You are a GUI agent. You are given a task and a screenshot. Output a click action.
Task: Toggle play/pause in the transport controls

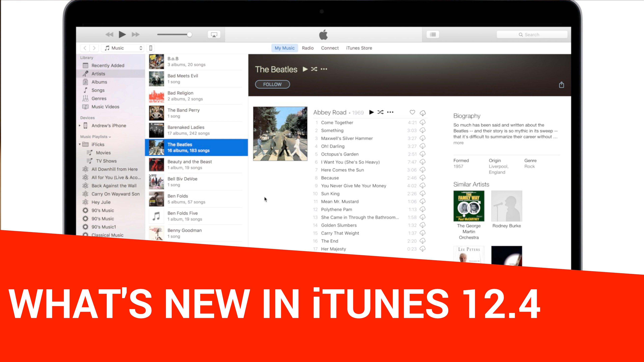pyautogui.click(x=123, y=35)
